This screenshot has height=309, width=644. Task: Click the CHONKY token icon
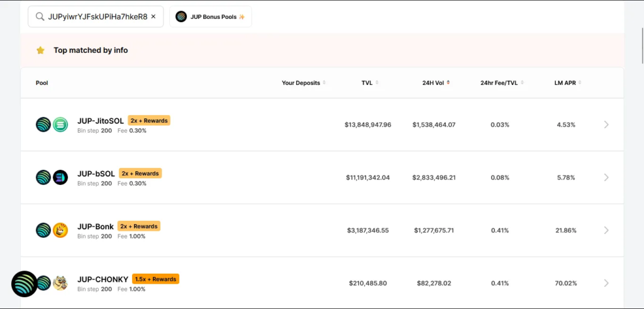pyautogui.click(x=60, y=283)
